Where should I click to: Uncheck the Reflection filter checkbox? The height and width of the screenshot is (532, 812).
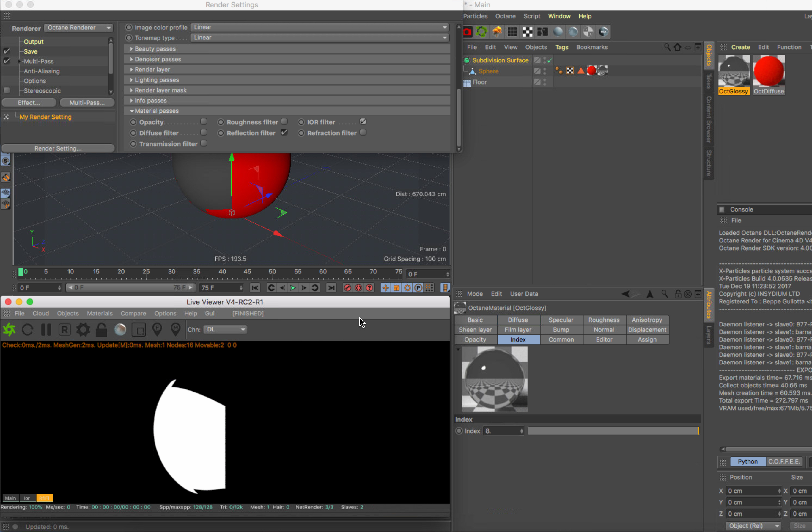pyautogui.click(x=284, y=132)
